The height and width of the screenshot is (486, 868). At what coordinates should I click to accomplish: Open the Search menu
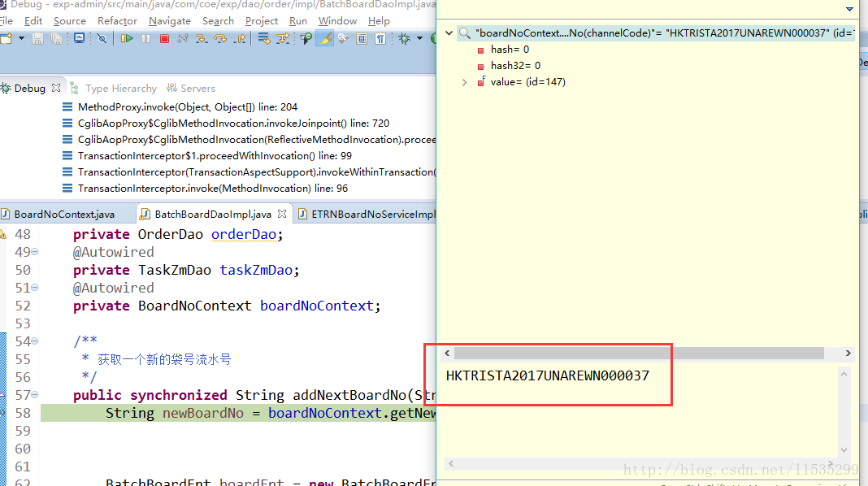(218, 21)
